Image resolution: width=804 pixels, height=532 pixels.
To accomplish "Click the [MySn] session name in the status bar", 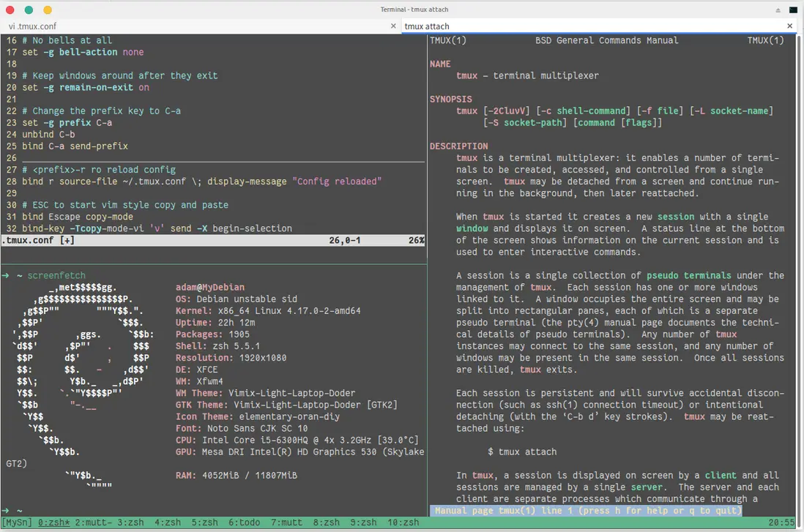I will (17, 522).
